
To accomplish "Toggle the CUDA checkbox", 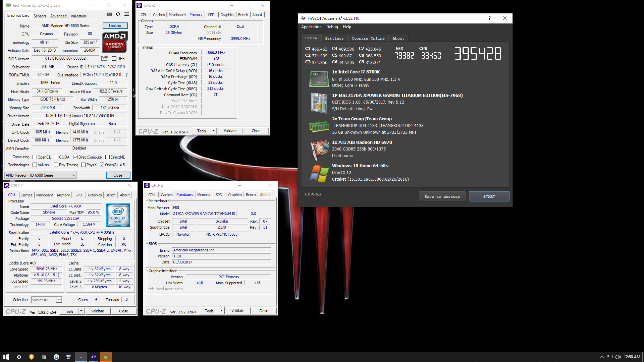I will point(56,157).
